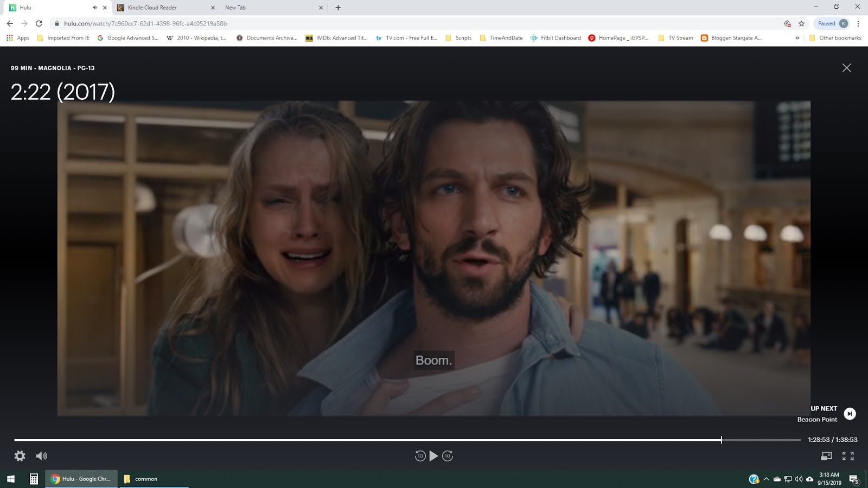This screenshot has height=488, width=868.
Task: Mute the tab audio speaker icon
Action: click(x=95, y=8)
